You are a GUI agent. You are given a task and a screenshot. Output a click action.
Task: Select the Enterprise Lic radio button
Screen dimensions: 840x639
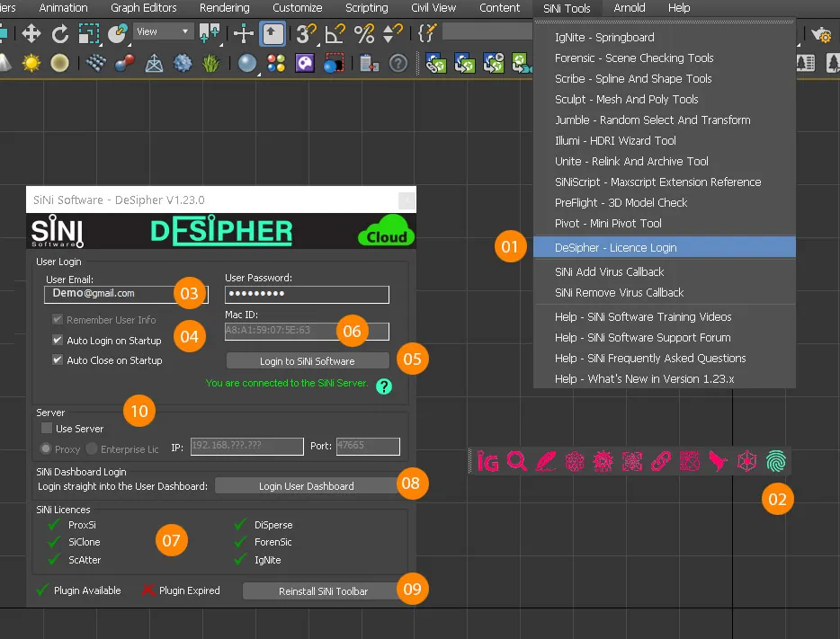[92, 448]
